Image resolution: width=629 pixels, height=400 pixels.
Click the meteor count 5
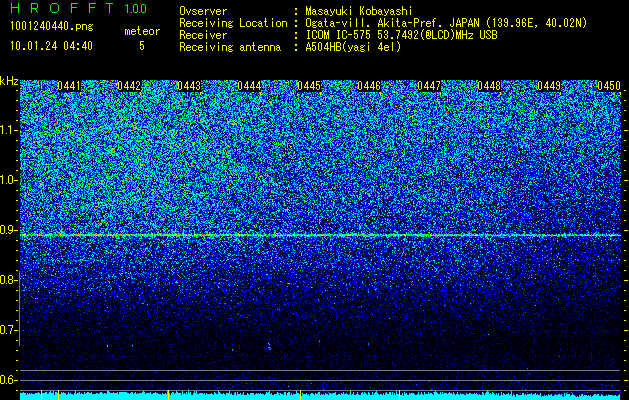[142, 46]
